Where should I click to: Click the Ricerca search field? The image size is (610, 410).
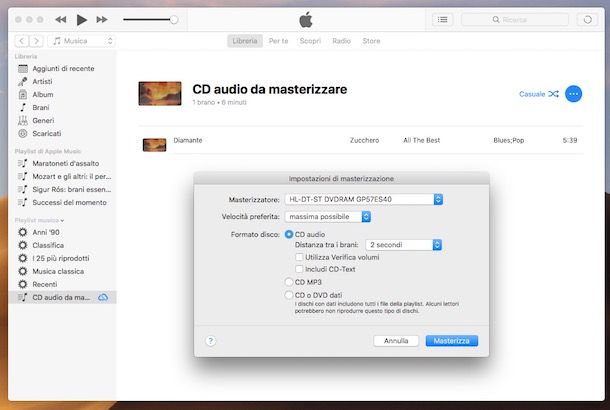[515, 19]
